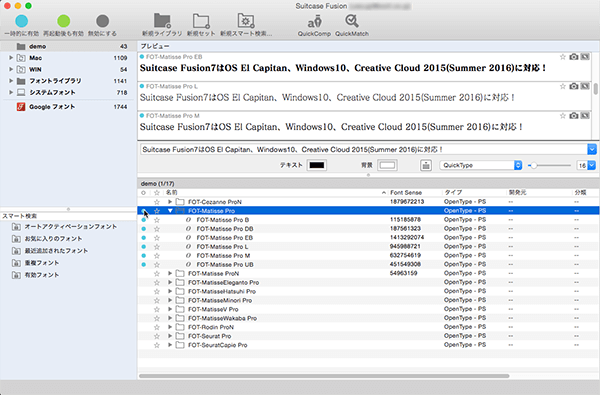Select the FOT-Seurat Pro row

click(368, 336)
